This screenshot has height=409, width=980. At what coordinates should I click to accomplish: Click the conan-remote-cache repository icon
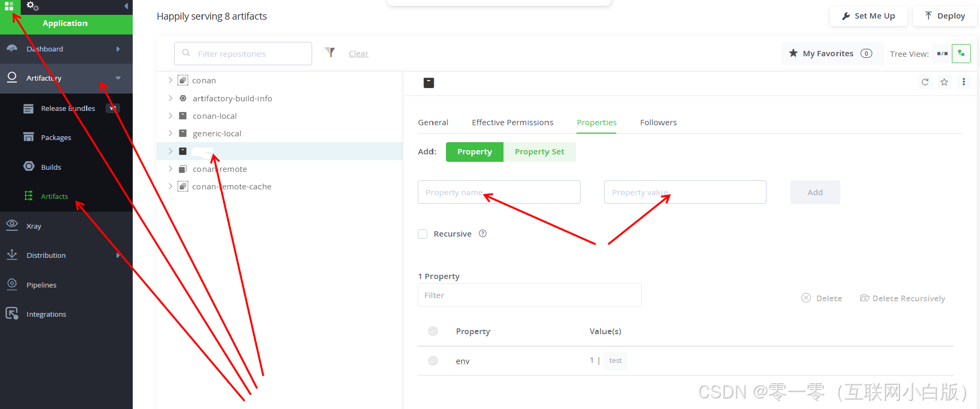point(183,186)
